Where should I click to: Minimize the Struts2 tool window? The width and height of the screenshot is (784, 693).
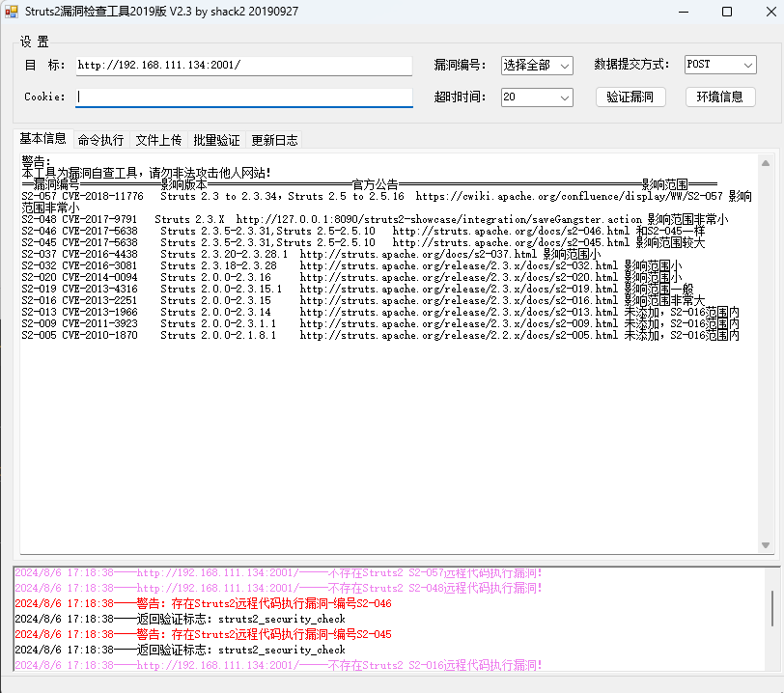(x=683, y=12)
